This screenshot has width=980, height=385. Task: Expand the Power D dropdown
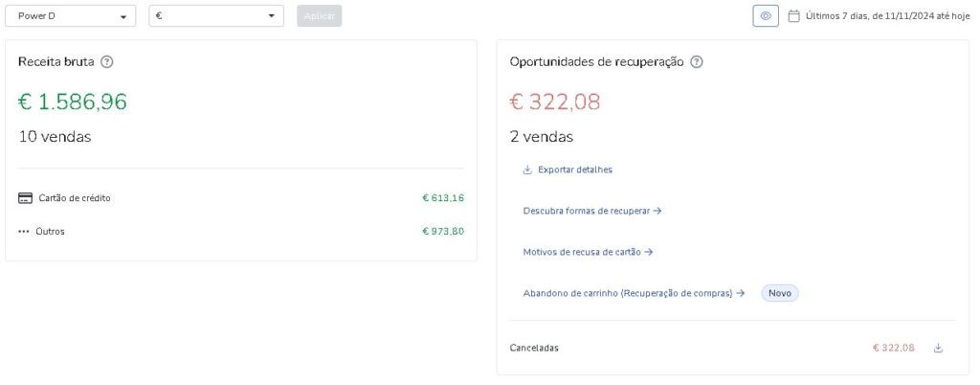pyautogui.click(x=70, y=16)
